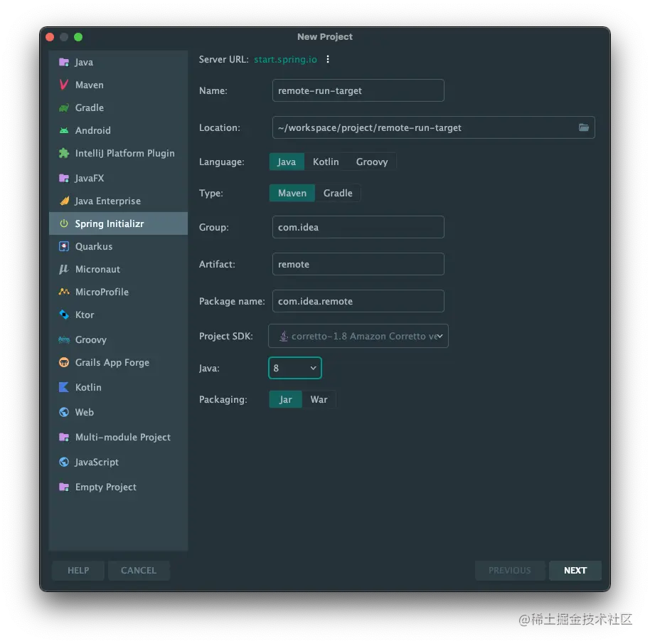
Task: Choose Gradle as project type
Action: coord(338,194)
